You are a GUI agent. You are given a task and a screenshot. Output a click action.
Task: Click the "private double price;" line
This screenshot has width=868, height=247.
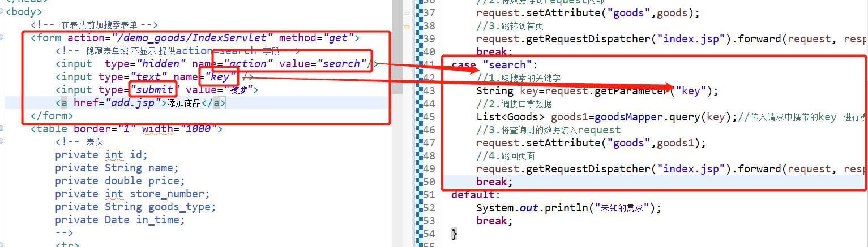click(x=120, y=181)
